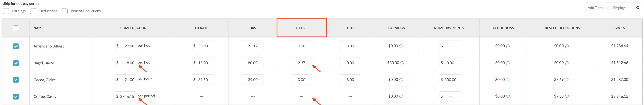Screen dimensions: 644x105
Task: Uncheck Bagel, Barry row checkbox
Action: point(16,63)
